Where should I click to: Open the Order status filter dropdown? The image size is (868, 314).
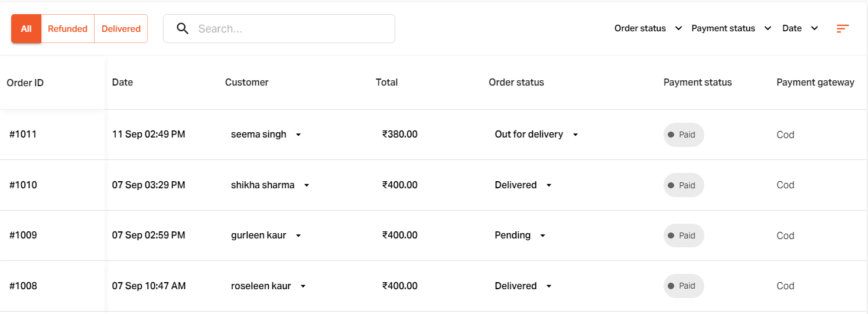pyautogui.click(x=648, y=28)
